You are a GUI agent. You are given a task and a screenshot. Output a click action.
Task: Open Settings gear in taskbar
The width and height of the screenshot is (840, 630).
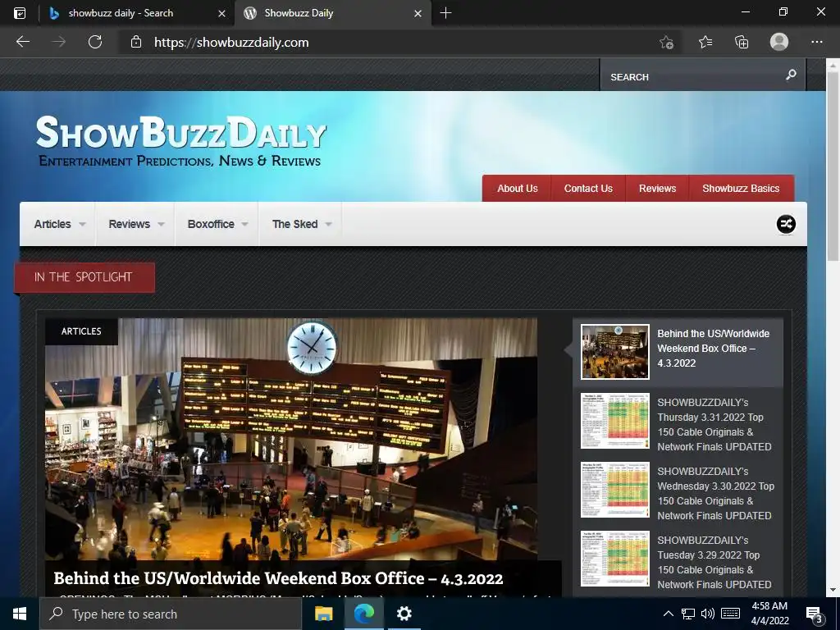coord(404,614)
